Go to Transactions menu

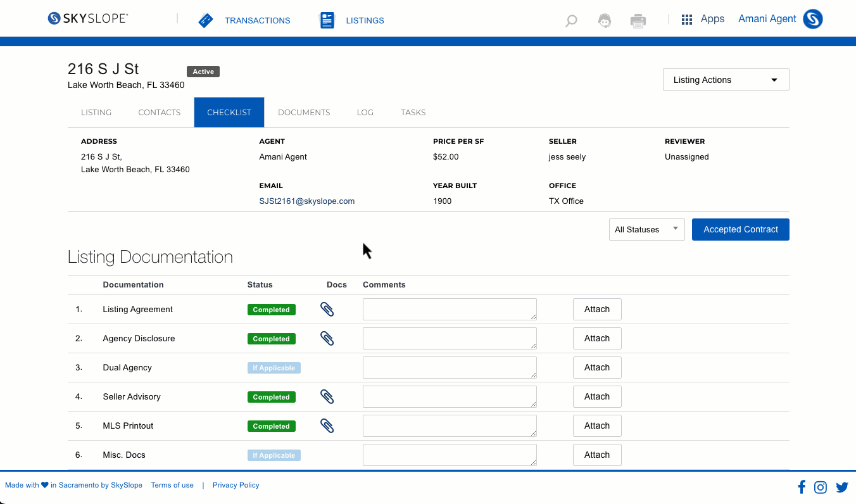point(257,20)
